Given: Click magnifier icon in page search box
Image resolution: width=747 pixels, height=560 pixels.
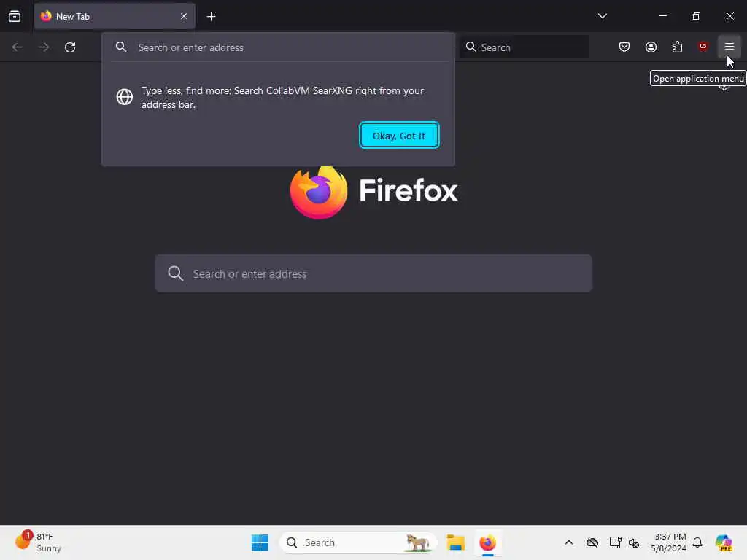Looking at the screenshot, I should point(176,273).
